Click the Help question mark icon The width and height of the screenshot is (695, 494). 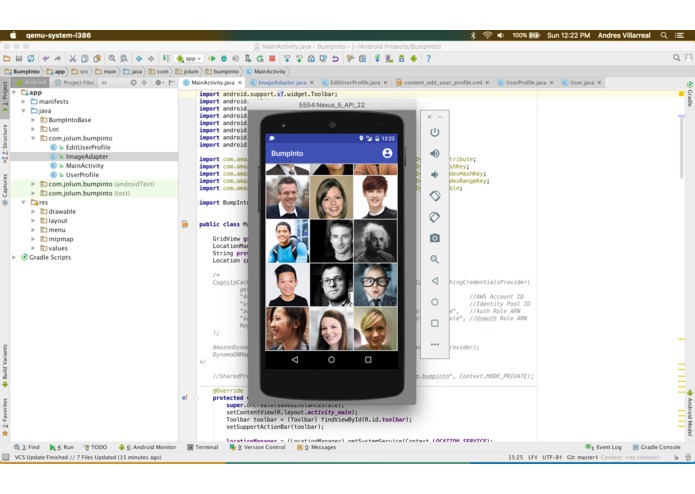pos(428,58)
